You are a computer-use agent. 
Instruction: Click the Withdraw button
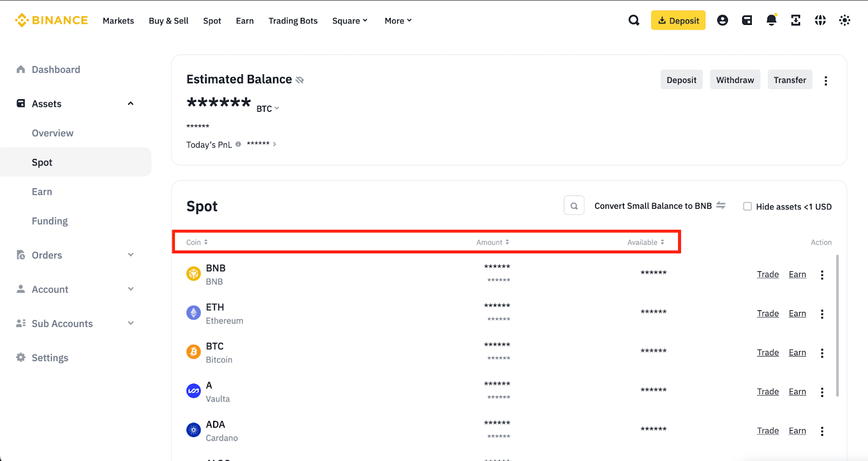[x=735, y=80]
